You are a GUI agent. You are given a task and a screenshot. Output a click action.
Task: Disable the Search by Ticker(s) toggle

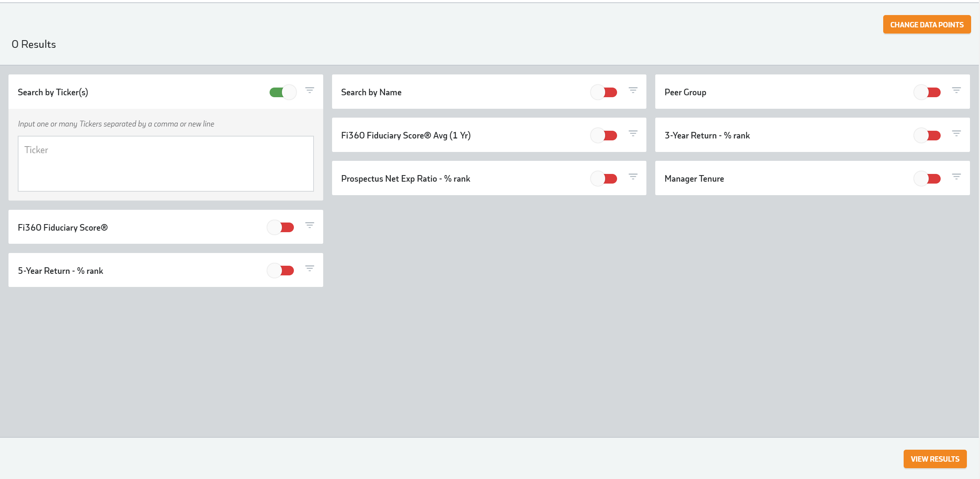tap(283, 93)
